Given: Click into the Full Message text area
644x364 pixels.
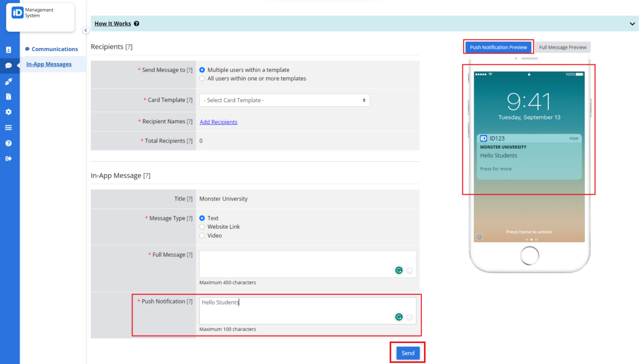Looking at the screenshot, I should (x=308, y=264).
